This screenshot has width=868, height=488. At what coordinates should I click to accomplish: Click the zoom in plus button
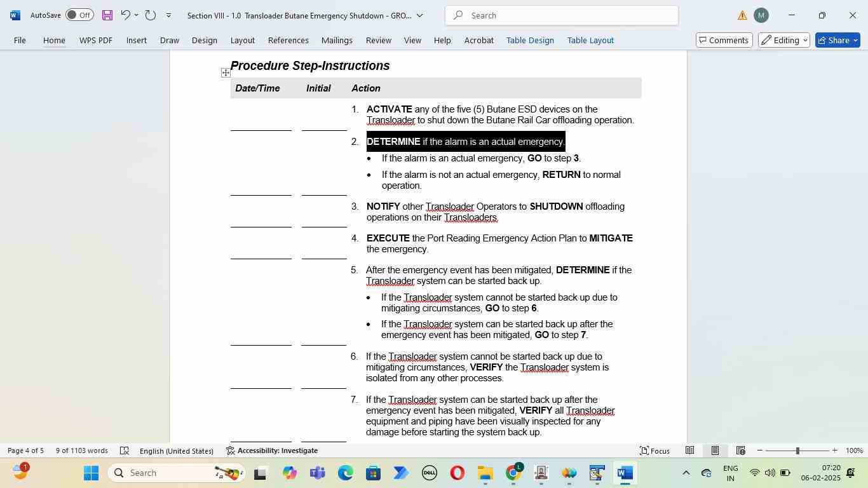click(834, 451)
